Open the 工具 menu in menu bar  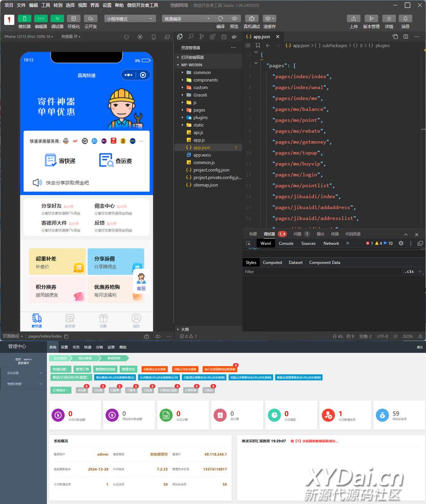[45, 5]
